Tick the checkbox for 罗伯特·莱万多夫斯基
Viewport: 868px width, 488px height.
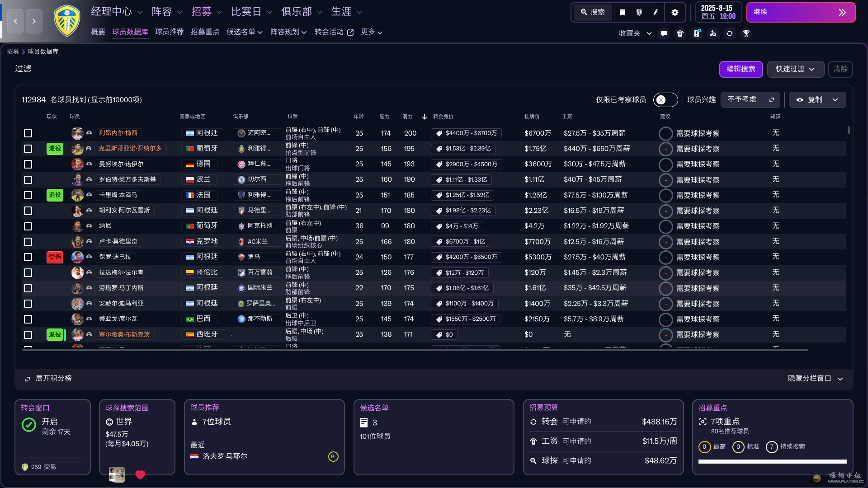point(28,180)
